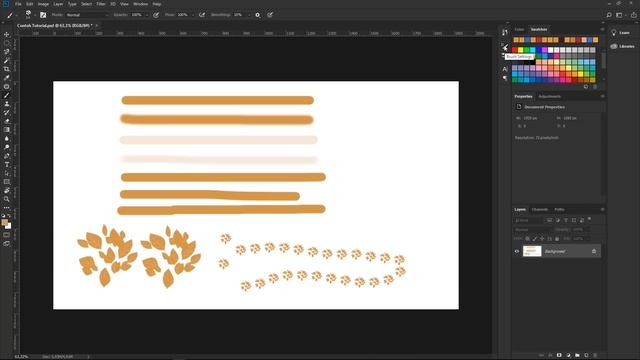Screen dimensions: 640x360
Task: Delete swatch using trash icon
Action: click(595, 87)
